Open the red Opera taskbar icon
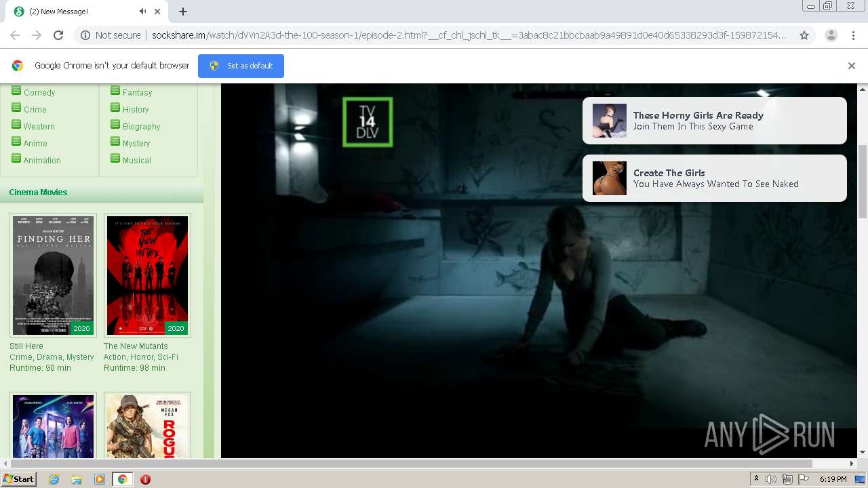Image resolution: width=868 pixels, height=488 pixels. 145,479
